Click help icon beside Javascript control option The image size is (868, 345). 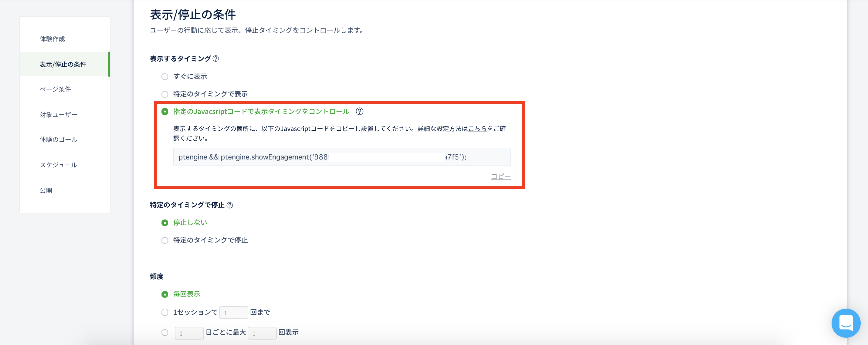(x=360, y=111)
